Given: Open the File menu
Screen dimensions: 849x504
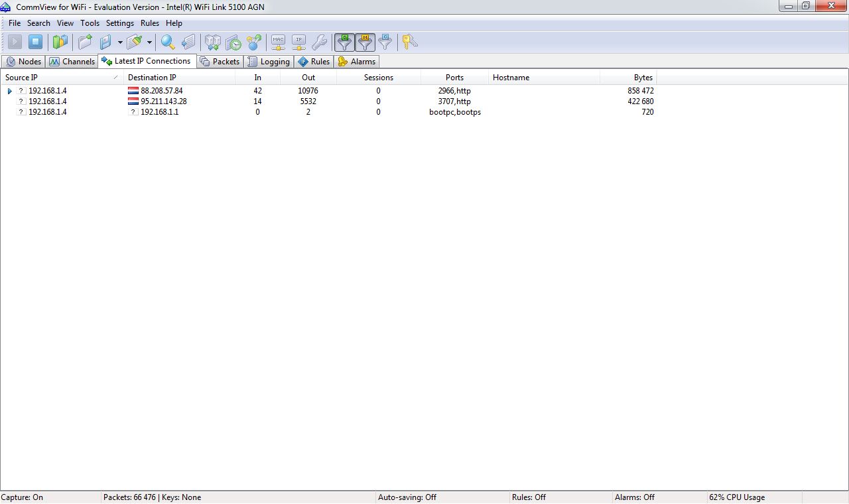Looking at the screenshot, I should coord(15,23).
